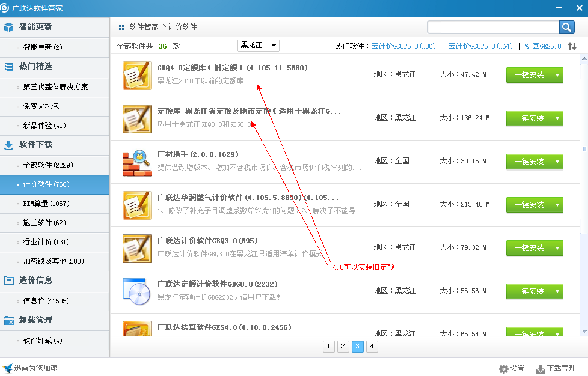The image size is (588, 376).
Task: Expand install options arrow for 广联达计价软件GBQ3.0
Action: coord(557,248)
